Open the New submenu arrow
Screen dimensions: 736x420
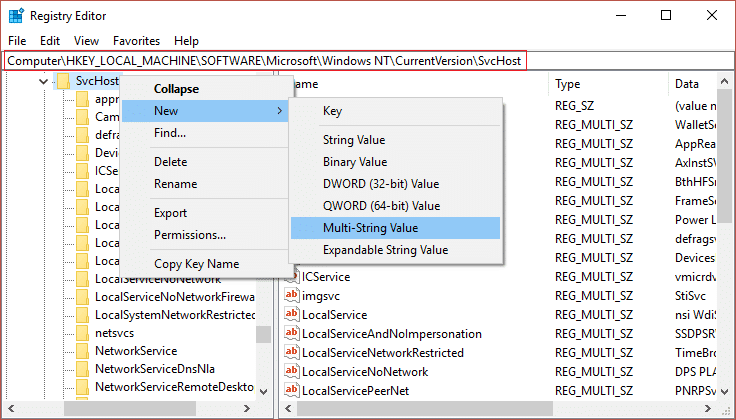pyautogui.click(x=279, y=111)
